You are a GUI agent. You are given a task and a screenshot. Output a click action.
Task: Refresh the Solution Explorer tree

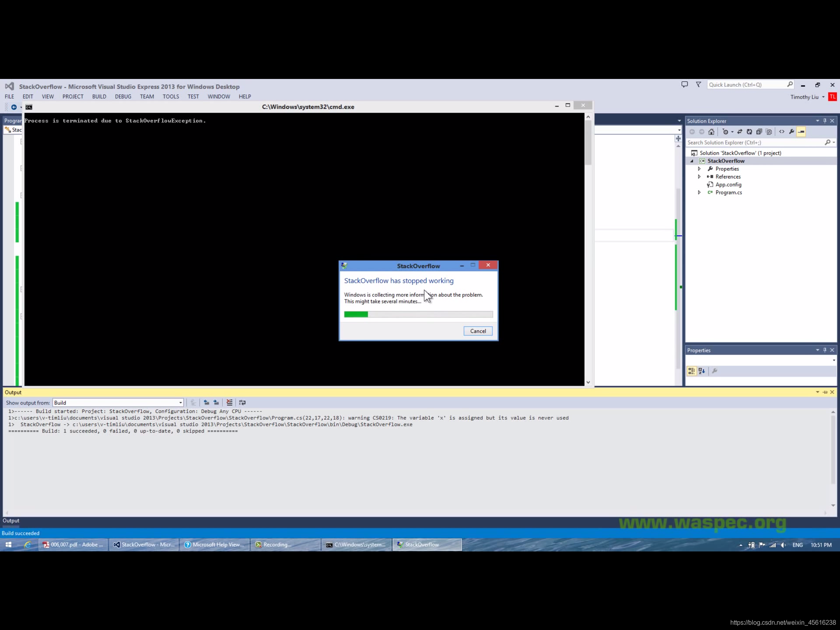click(x=749, y=132)
